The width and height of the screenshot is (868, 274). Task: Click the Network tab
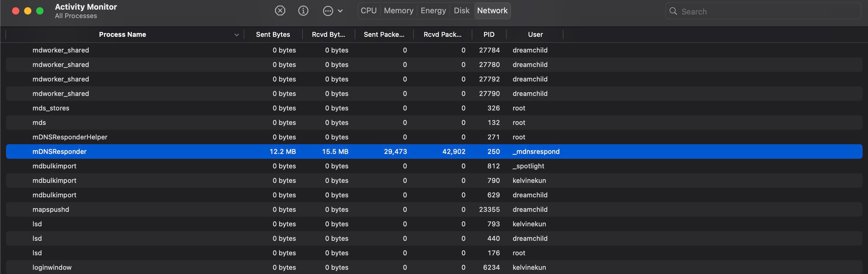tap(492, 11)
